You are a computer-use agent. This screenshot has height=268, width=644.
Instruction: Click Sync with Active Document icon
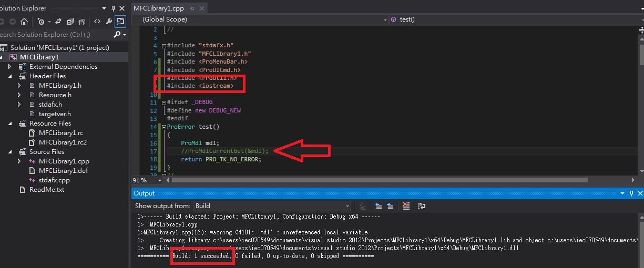57,22
